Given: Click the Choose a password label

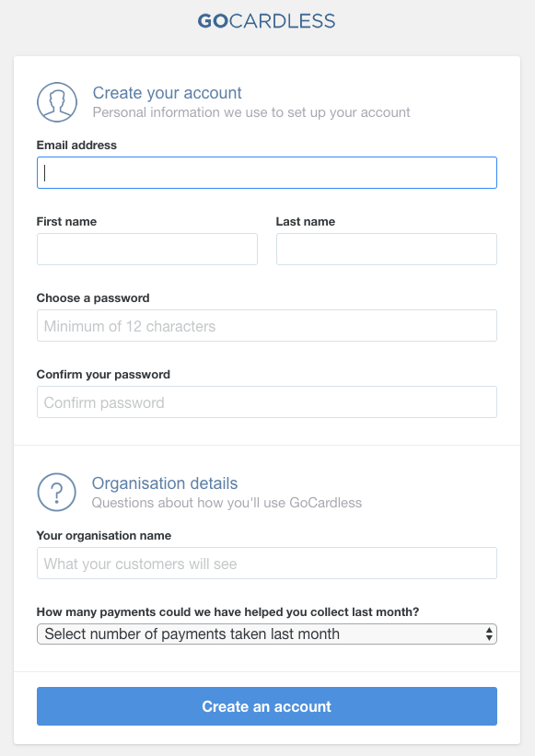Looking at the screenshot, I should [x=93, y=298].
